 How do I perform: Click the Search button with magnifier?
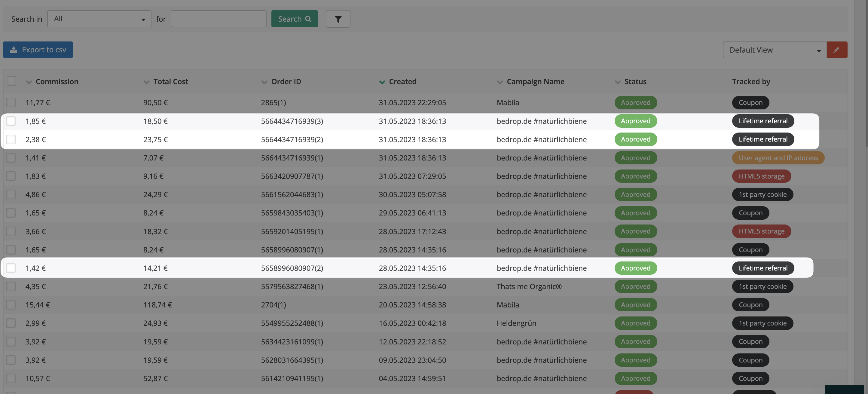[x=295, y=19]
